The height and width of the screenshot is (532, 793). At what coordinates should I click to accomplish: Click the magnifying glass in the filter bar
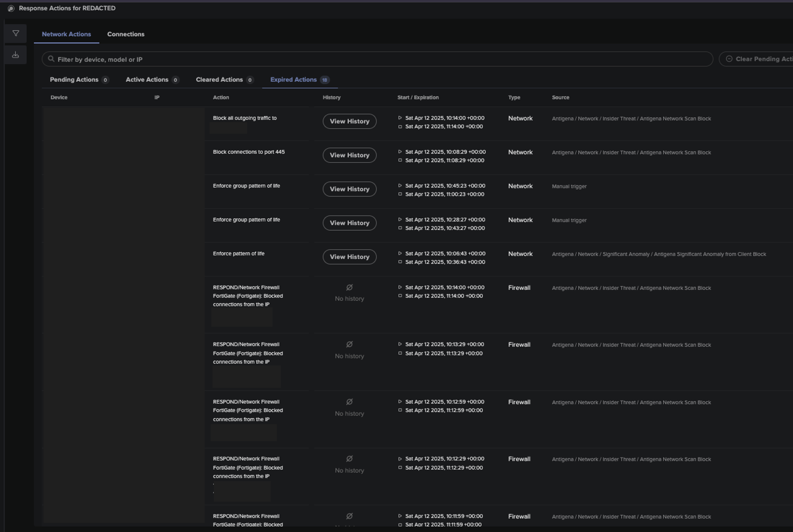point(52,59)
